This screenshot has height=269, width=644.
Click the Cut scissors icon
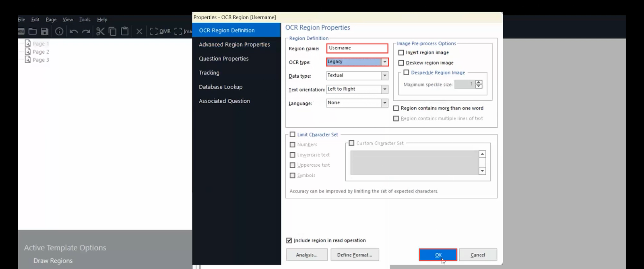[x=100, y=31]
